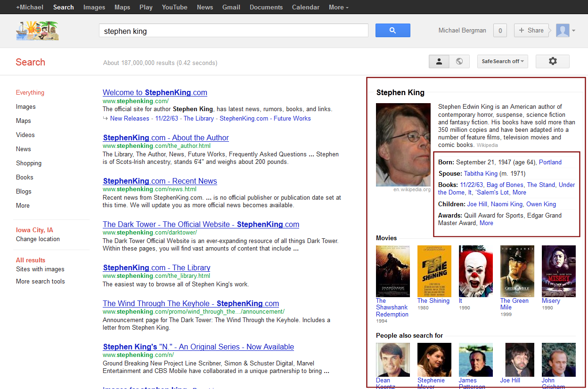Click Stephenie Meyer photo

(x=434, y=359)
